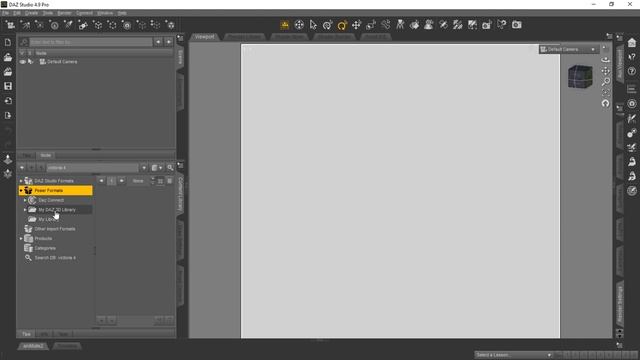Screen dimensions: 640x360
Task: Expand the Daz Connect tree node
Action: (25, 200)
